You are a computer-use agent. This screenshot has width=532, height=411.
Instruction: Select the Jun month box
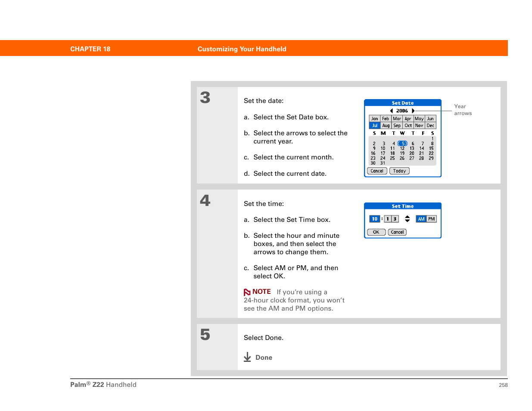point(431,119)
